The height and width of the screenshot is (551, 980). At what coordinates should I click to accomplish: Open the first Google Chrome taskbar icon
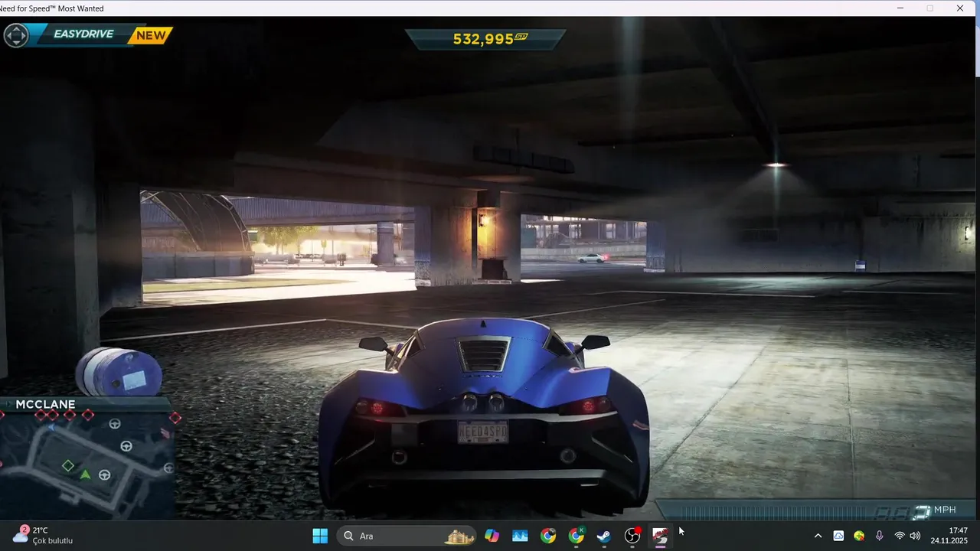pos(548,536)
